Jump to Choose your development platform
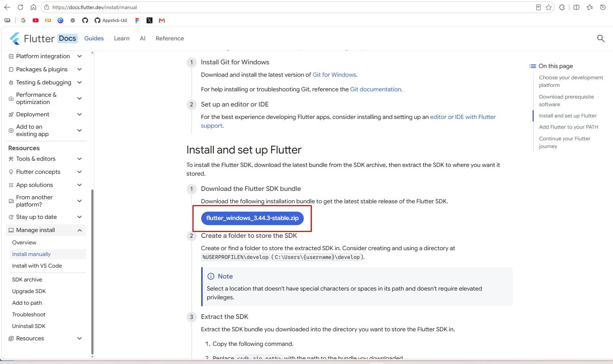The width and height of the screenshot is (613, 364). pos(571,81)
